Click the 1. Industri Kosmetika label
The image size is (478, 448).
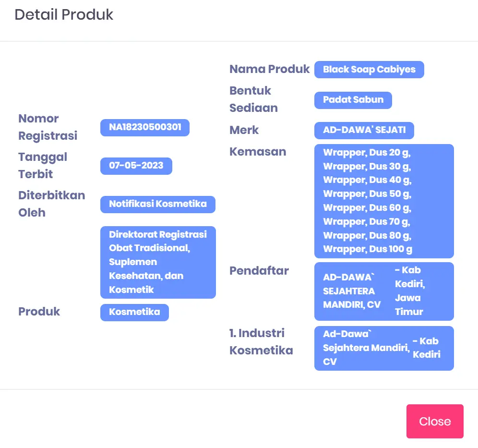pos(261,341)
